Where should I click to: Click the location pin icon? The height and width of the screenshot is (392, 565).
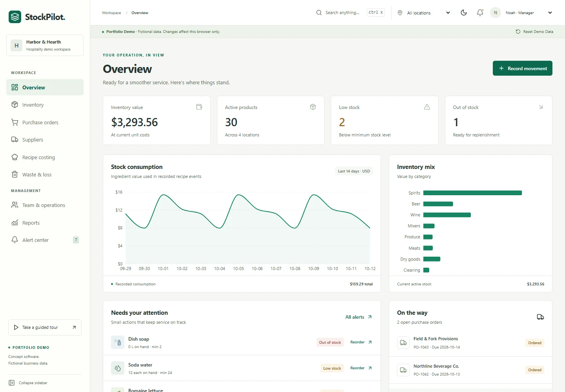click(400, 13)
